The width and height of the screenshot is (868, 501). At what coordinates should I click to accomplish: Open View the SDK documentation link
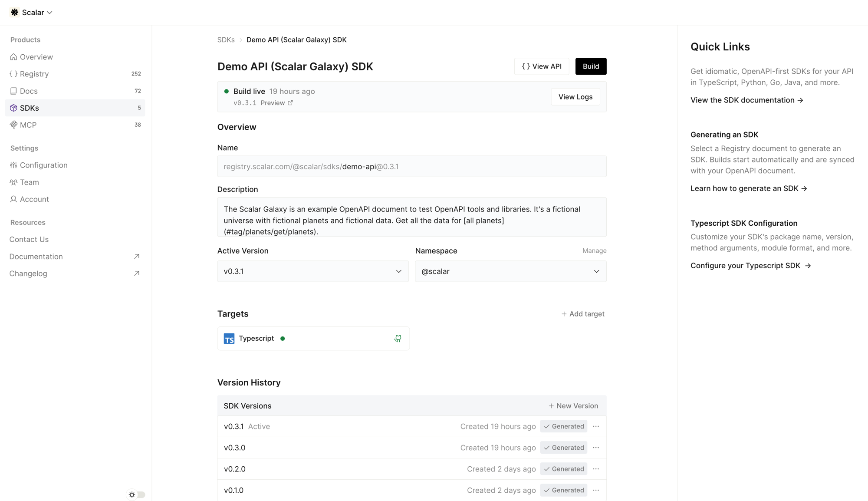pos(747,100)
